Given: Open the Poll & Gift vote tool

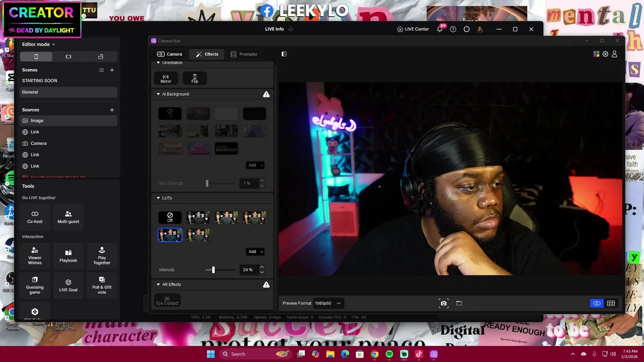Looking at the screenshot, I should coord(102,286).
